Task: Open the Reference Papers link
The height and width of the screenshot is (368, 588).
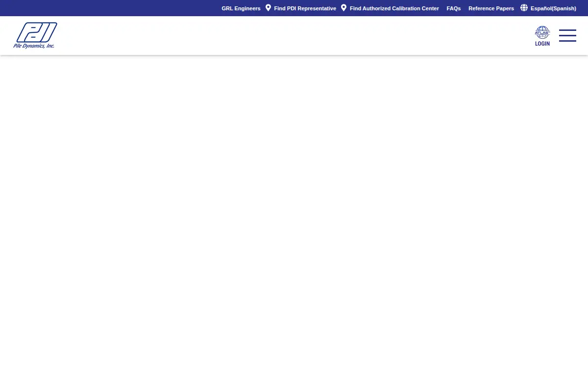Action: pos(491,8)
